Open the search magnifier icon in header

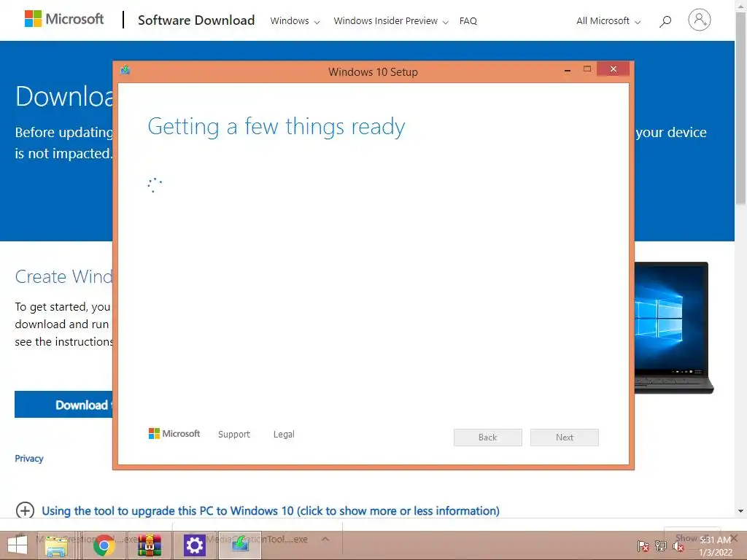pos(665,21)
